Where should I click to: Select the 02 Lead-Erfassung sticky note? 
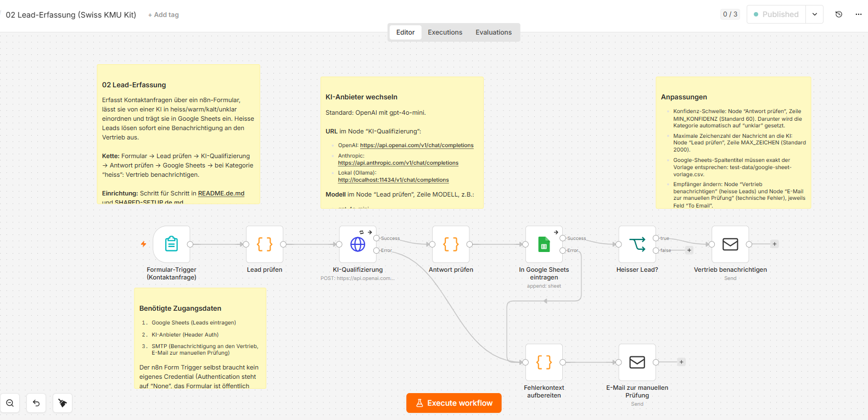(x=178, y=135)
